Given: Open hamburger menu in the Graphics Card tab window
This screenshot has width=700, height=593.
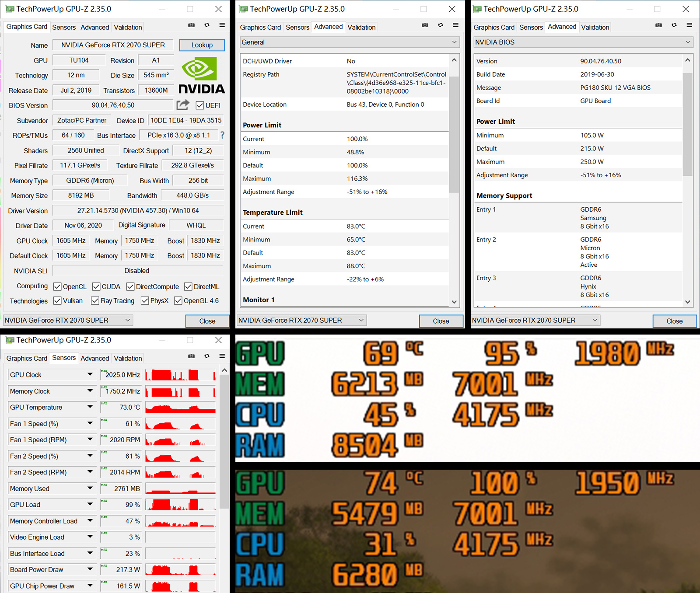Looking at the screenshot, I should [x=222, y=25].
